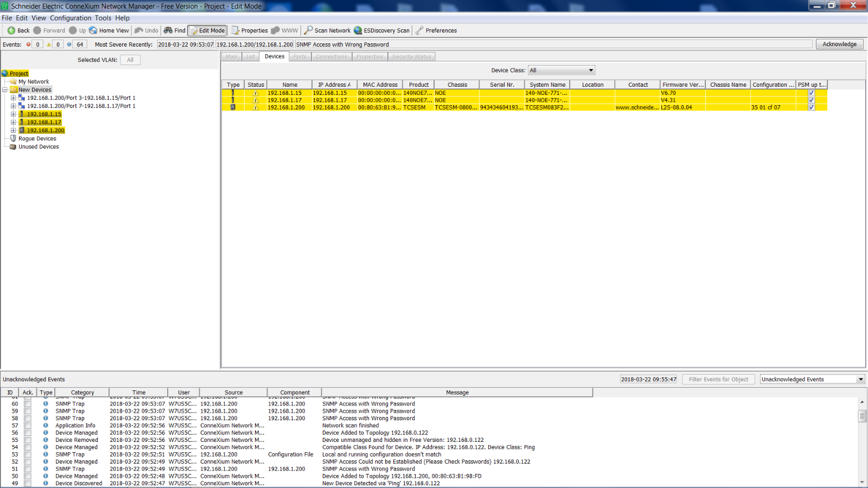Open the Configuration menu
This screenshot has width=868, height=488.
(x=71, y=18)
